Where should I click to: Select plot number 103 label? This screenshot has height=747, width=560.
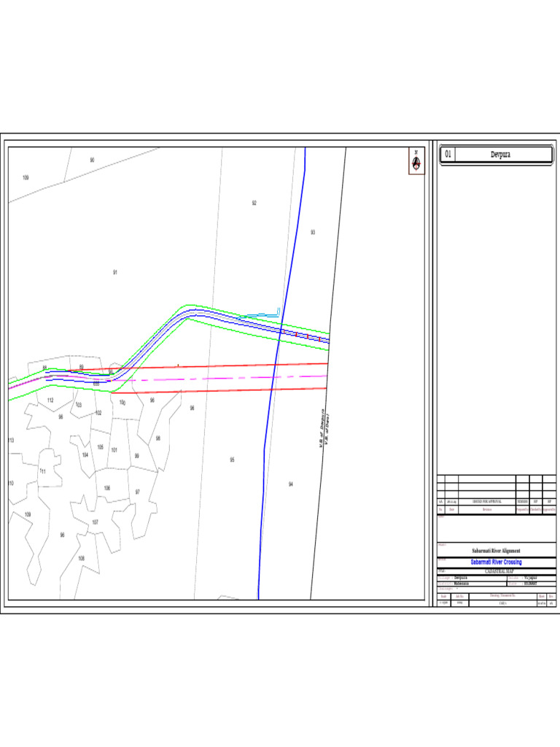pyautogui.click(x=79, y=405)
